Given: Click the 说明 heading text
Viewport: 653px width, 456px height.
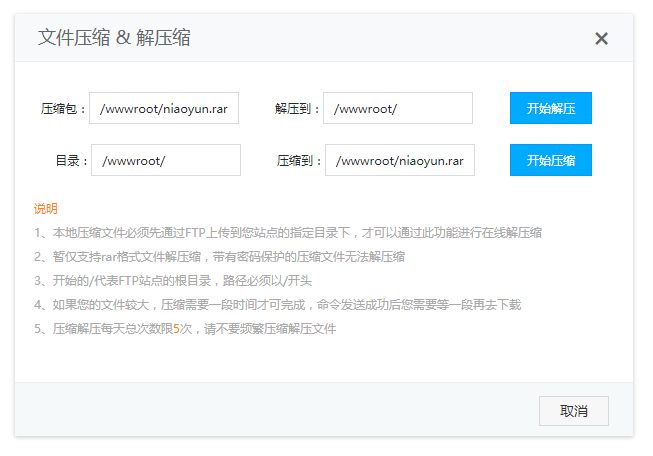Looking at the screenshot, I should (x=45, y=209).
